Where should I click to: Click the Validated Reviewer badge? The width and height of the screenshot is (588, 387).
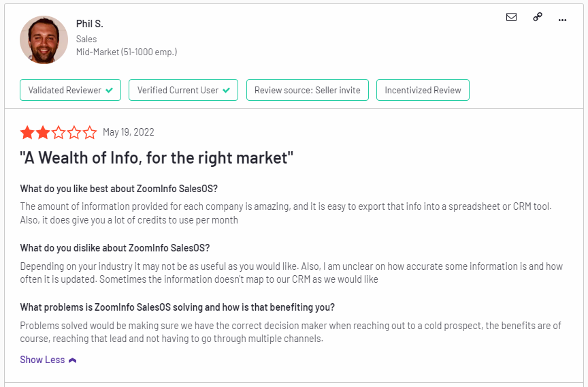coord(71,90)
